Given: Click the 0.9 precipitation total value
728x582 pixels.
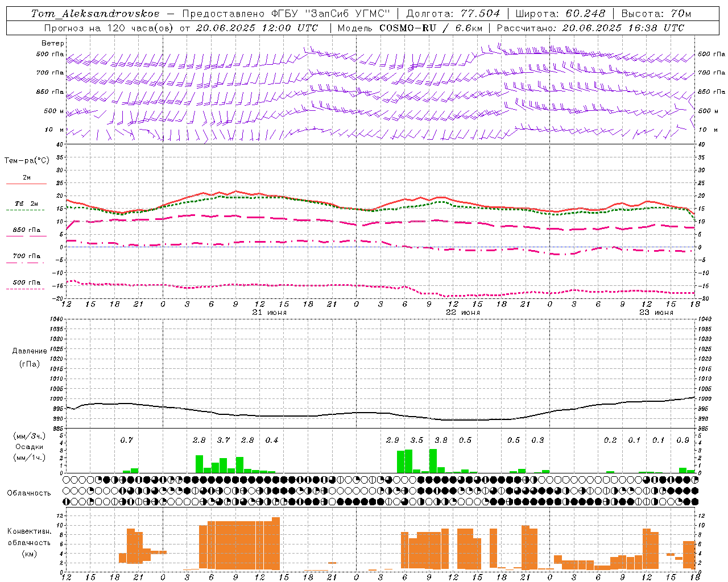Looking at the screenshot, I should 683,440.
